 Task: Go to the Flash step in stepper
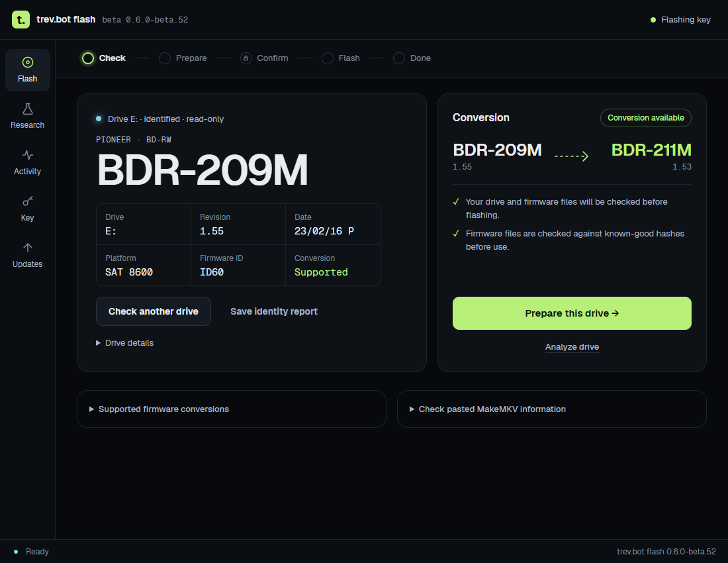coord(341,58)
